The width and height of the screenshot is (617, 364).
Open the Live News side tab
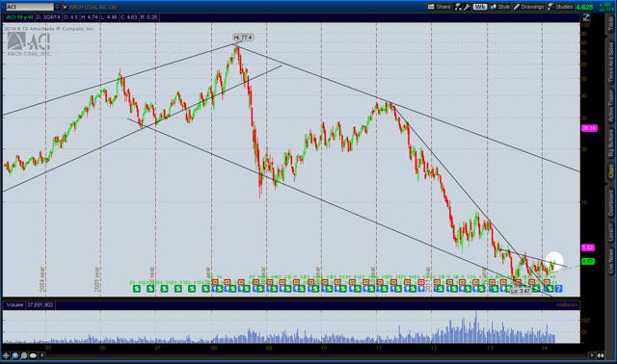[610, 261]
